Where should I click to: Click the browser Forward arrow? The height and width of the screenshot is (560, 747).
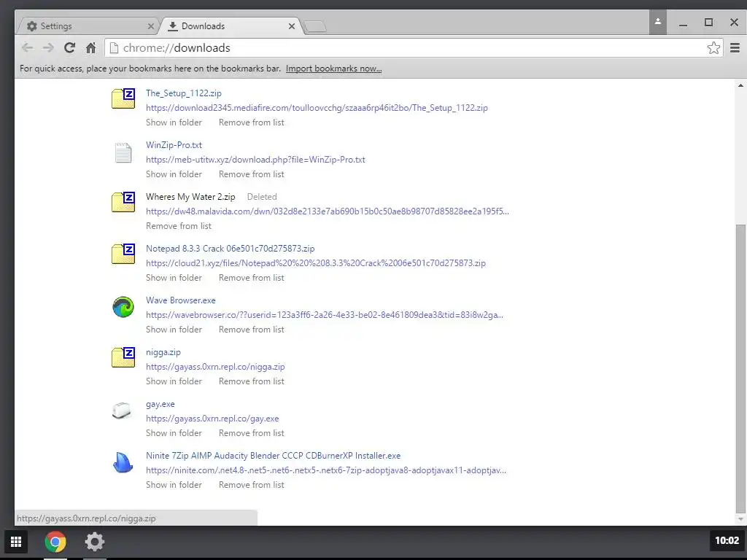pos(48,47)
